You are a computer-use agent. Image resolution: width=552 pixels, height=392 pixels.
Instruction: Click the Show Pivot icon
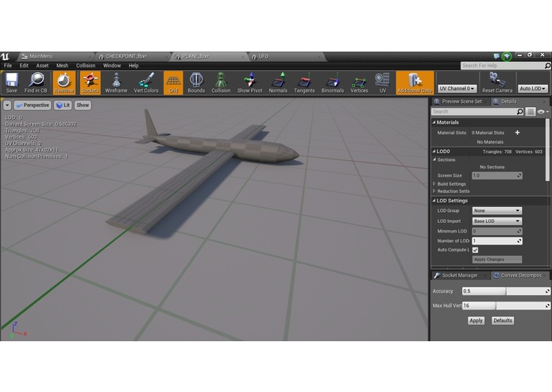point(249,83)
